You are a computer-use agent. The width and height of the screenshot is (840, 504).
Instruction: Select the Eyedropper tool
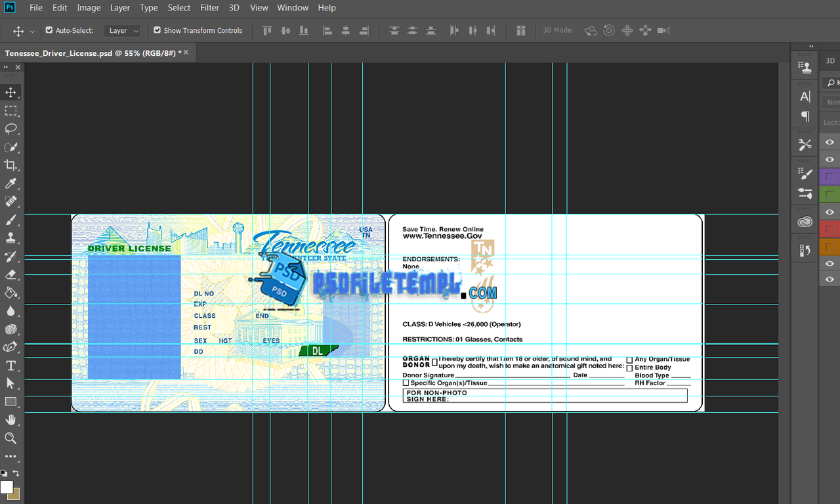pos(11,183)
